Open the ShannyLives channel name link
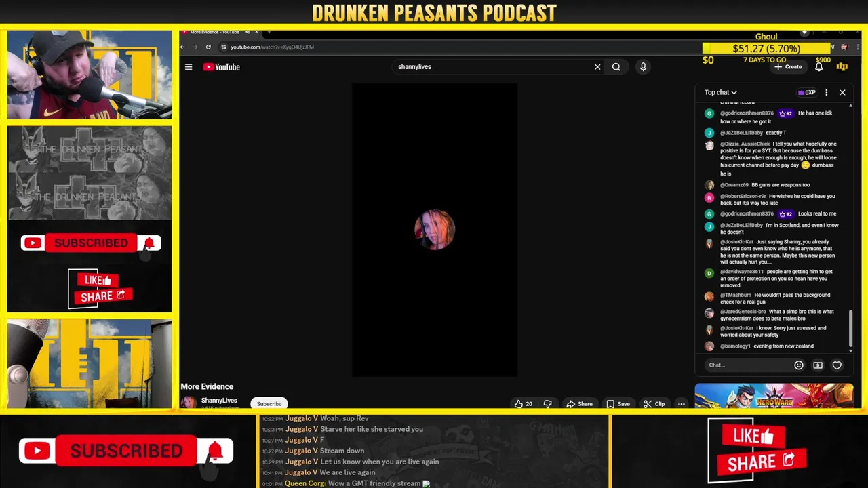This screenshot has height=488, width=868. (x=219, y=401)
